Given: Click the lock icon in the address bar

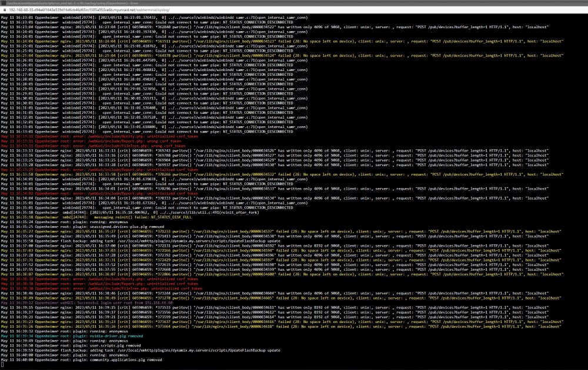Looking at the screenshot, I should (x=5, y=10).
